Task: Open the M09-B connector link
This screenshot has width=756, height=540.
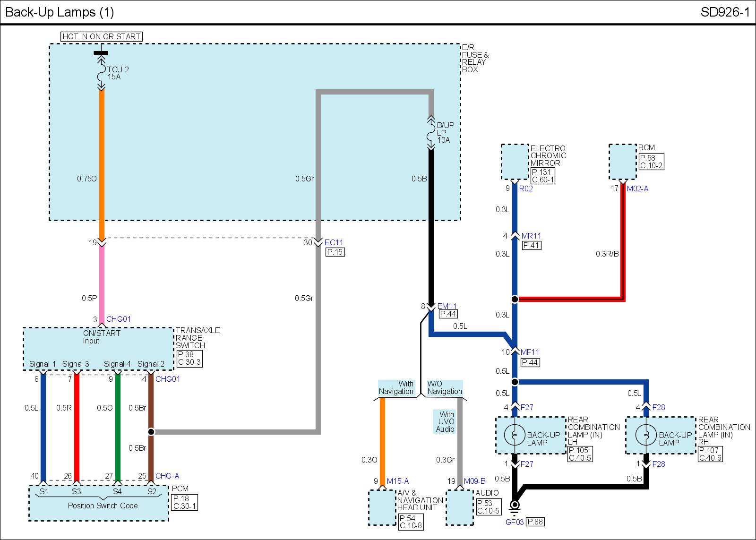Action: coord(474,481)
